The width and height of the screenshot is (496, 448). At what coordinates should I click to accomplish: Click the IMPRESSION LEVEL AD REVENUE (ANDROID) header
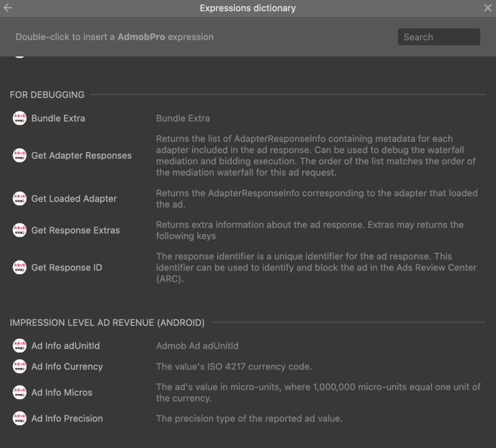click(x=107, y=323)
